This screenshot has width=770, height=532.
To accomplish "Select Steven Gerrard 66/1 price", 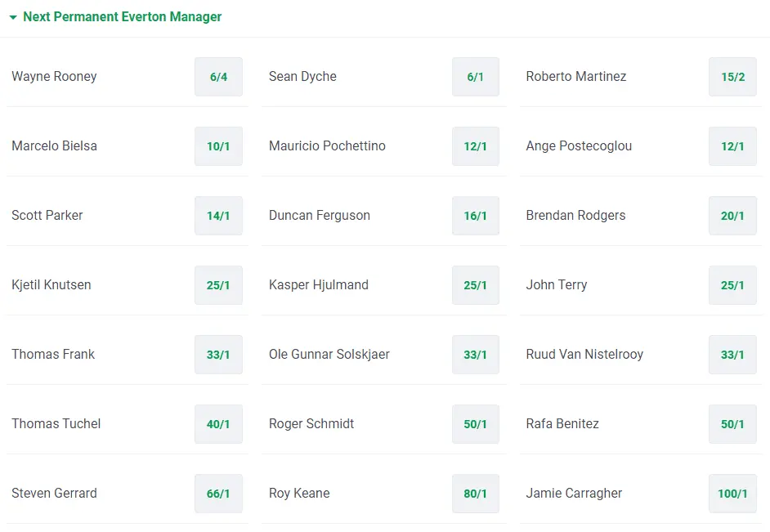I will coord(218,494).
